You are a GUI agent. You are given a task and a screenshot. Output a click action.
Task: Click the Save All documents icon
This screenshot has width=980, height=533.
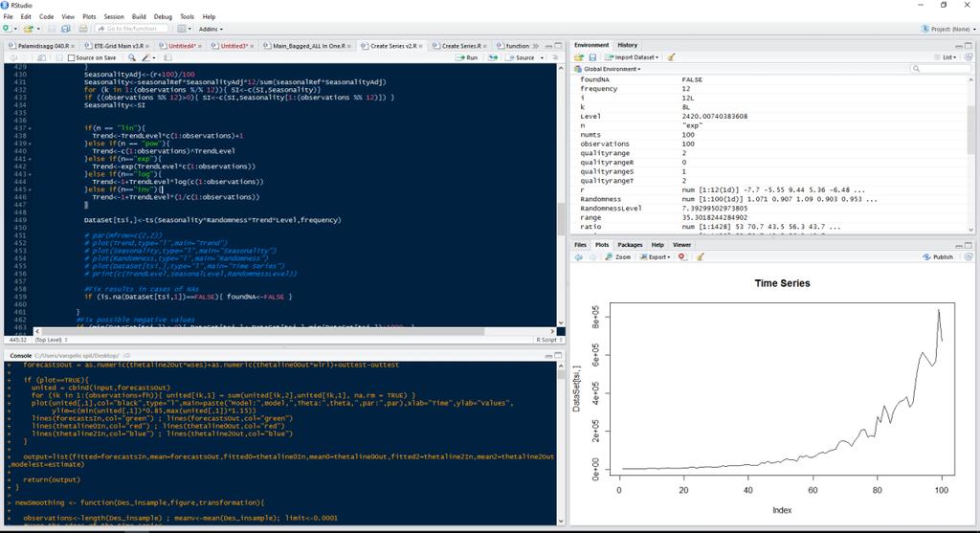pyautogui.click(x=66, y=29)
